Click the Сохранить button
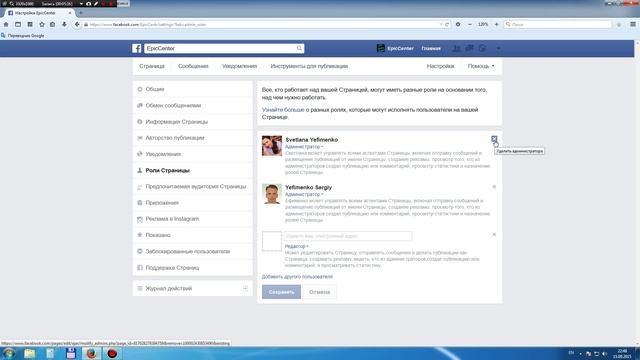Image resolution: width=640 pixels, height=360 pixels. pos(281,292)
